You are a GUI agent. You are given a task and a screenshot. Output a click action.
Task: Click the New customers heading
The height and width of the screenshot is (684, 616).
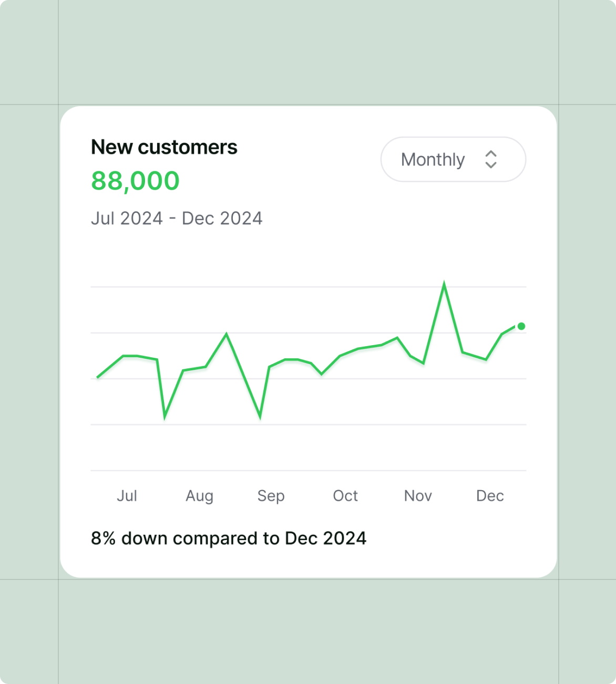coord(164,147)
